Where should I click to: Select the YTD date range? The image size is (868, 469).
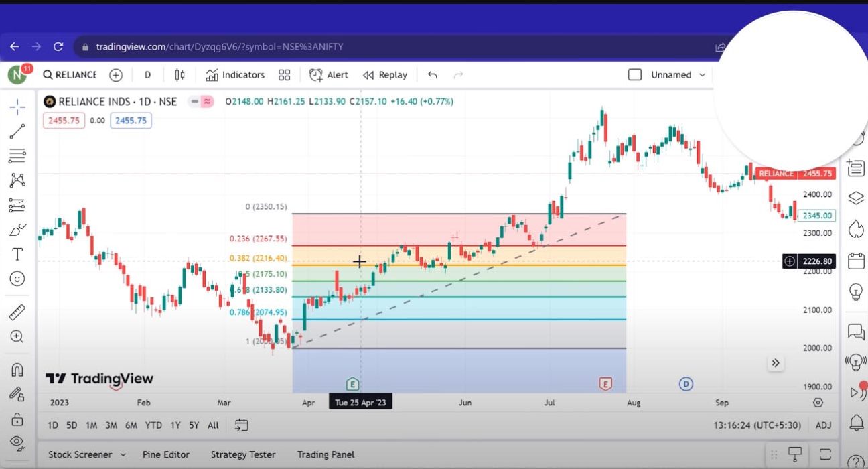coord(153,425)
